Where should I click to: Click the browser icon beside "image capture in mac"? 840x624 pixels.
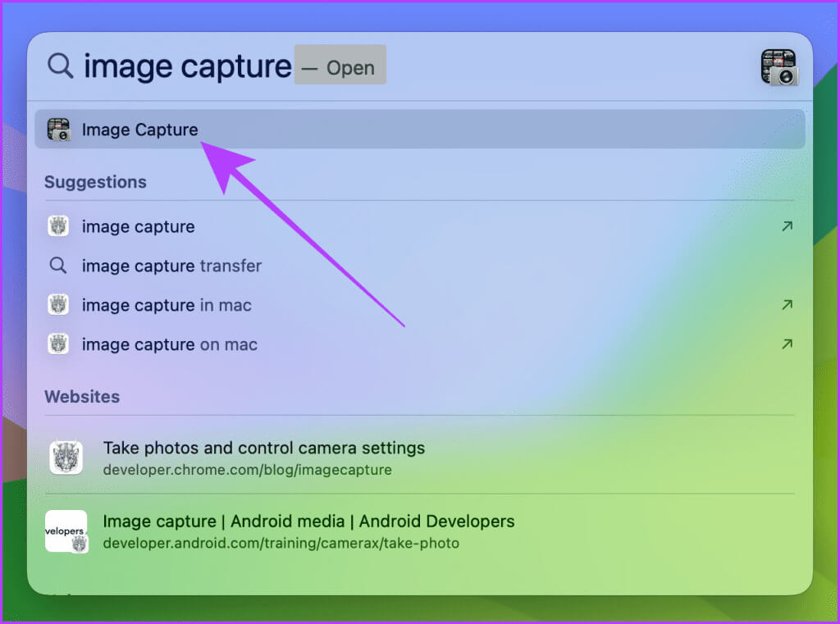point(58,305)
